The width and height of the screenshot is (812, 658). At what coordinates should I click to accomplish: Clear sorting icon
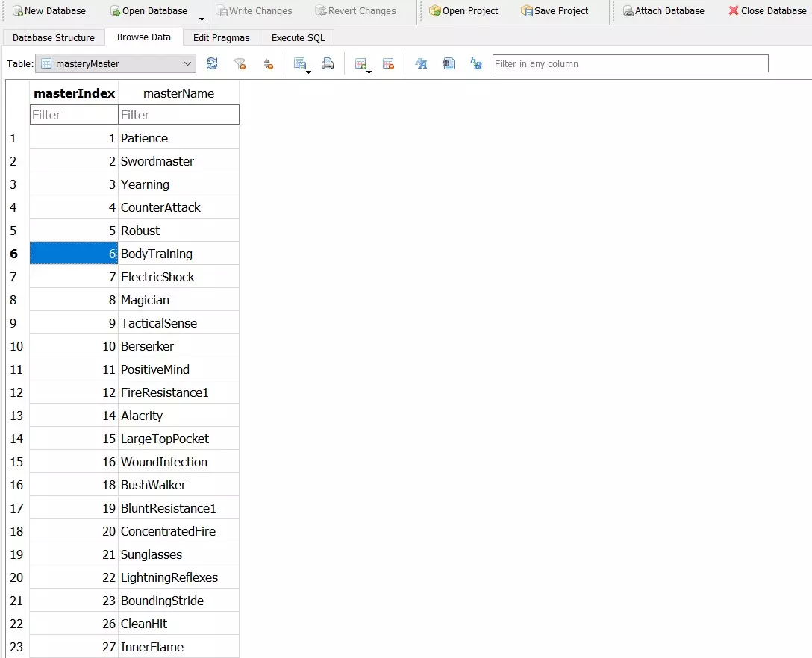tap(268, 63)
